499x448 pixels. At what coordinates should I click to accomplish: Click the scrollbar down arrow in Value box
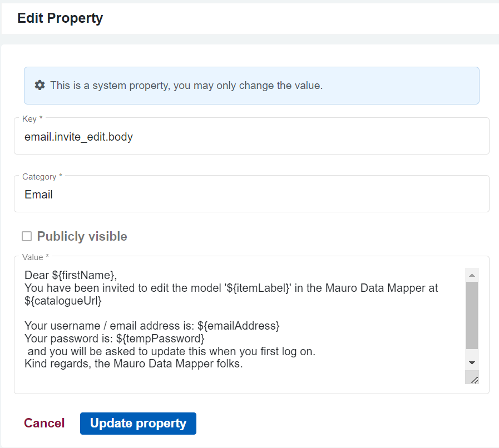[x=472, y=361]
